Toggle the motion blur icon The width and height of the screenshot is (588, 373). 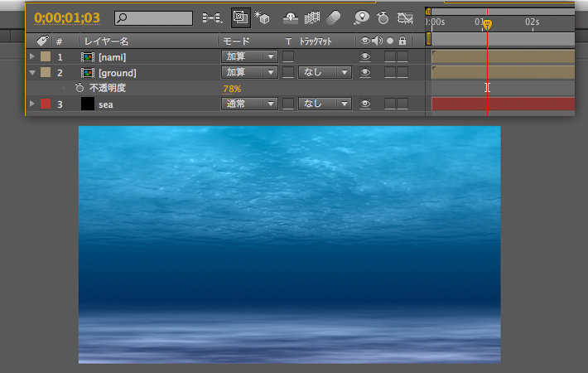click(333, 17)
